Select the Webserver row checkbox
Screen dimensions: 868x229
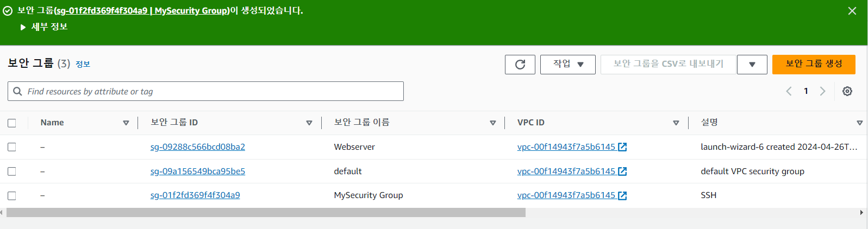click(12, 147)
